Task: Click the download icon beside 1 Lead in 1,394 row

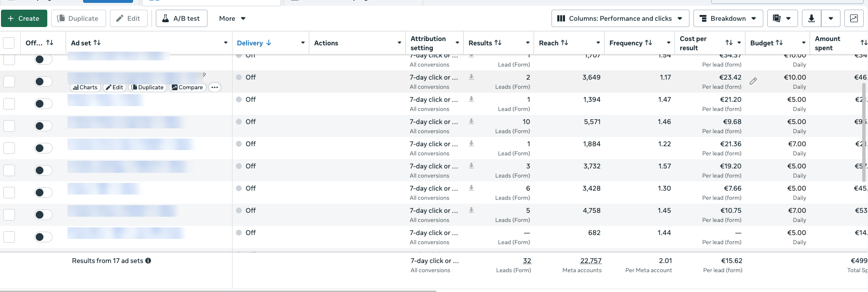Action: pos(471,99)
